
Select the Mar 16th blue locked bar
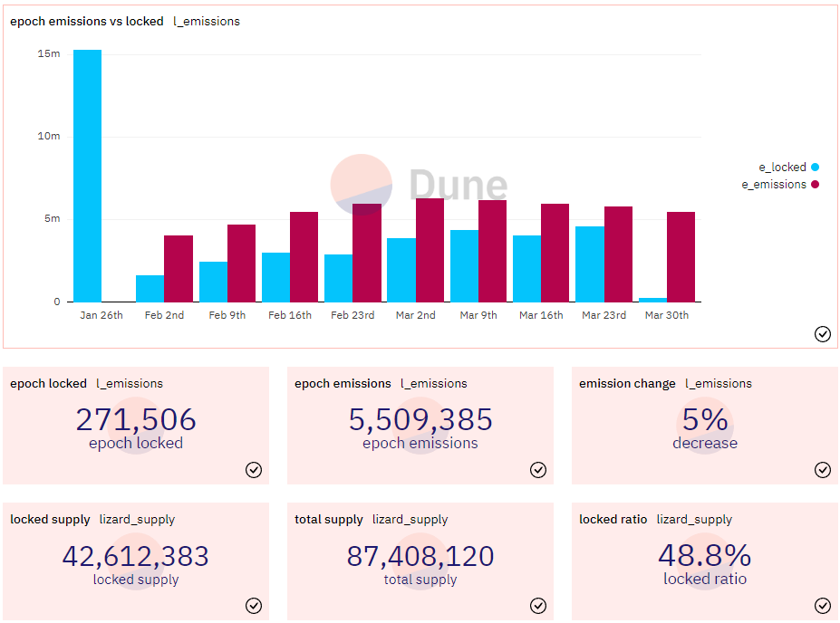coord(527,269)
